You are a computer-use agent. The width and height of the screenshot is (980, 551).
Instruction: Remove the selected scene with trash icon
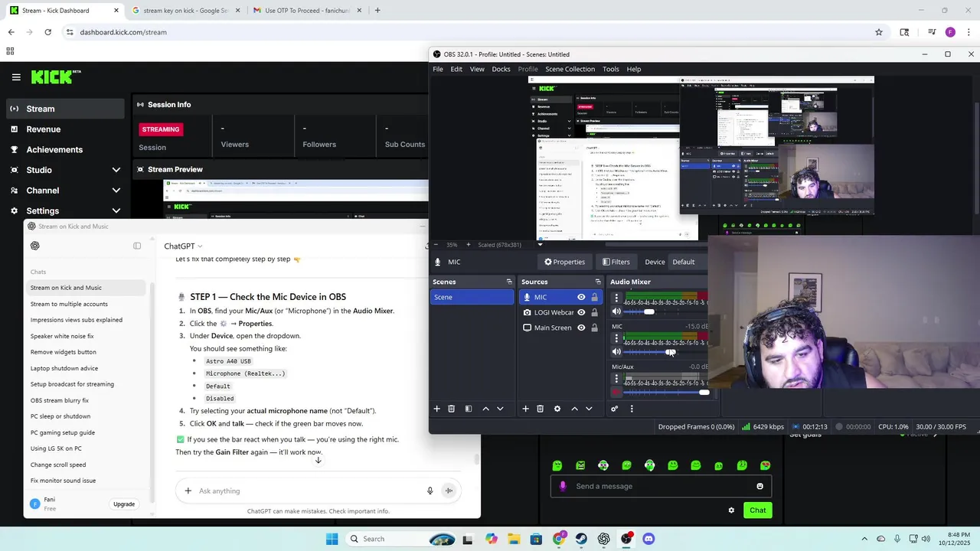pyautogui.click(x=451, y=409)
